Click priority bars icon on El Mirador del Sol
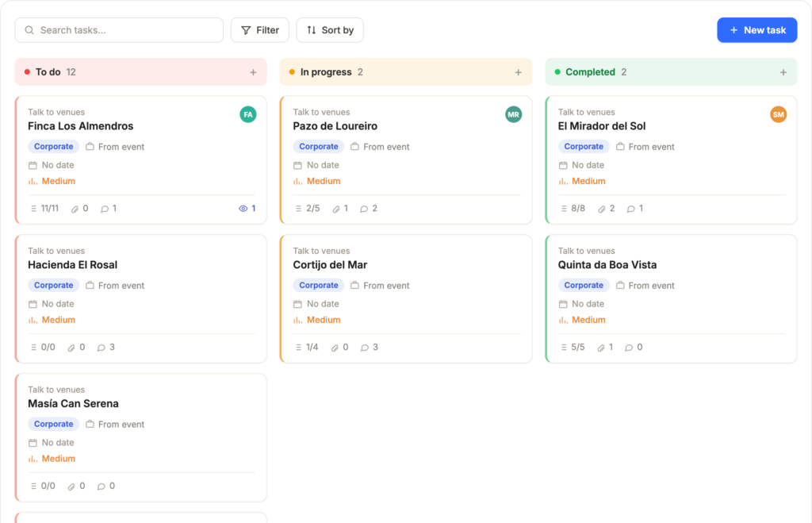The image size is (812, 523). coord(563,182)
